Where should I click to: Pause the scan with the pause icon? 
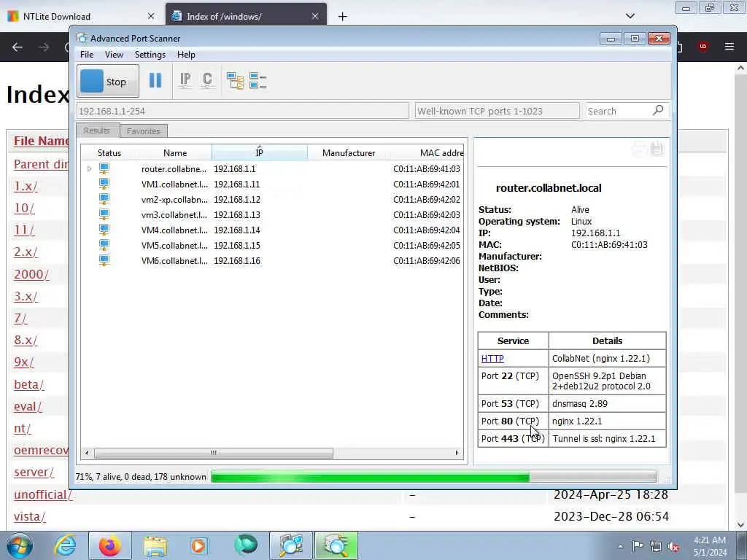[155, 80]
